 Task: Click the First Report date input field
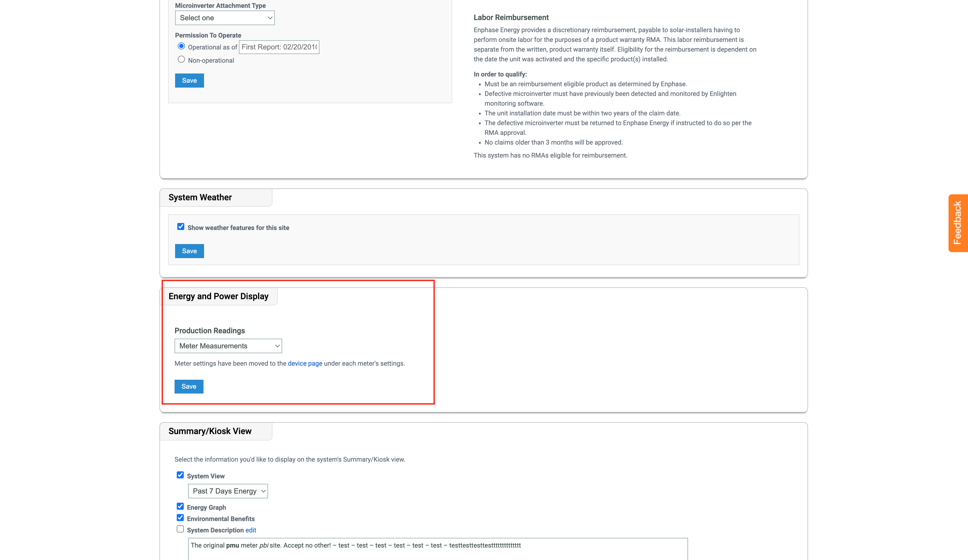[x=279, y=47]
